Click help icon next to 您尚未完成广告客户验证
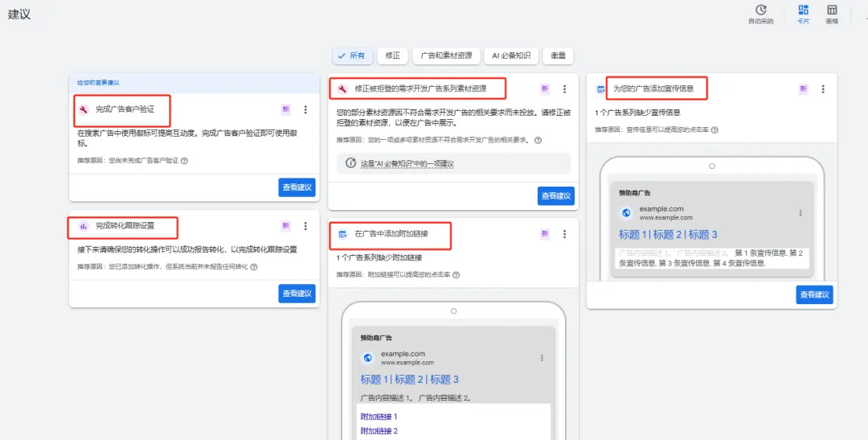The height and width of the screenshot is (440, 868). point(184,161)
